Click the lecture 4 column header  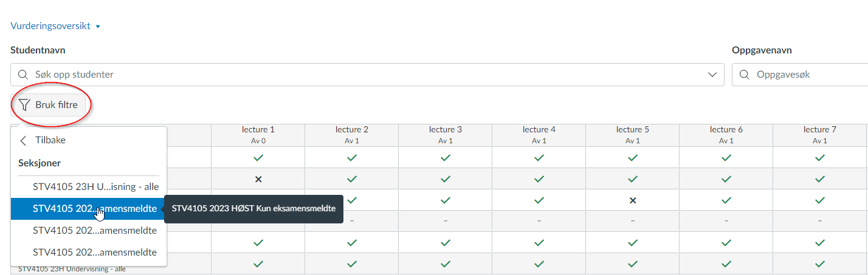point(539,135)
